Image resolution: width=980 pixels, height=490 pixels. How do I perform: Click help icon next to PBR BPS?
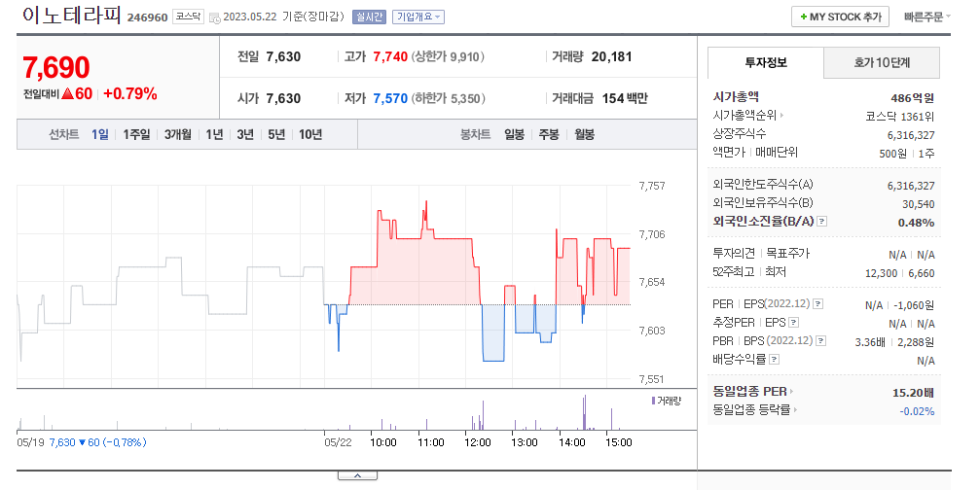click(x=821, y=341)
